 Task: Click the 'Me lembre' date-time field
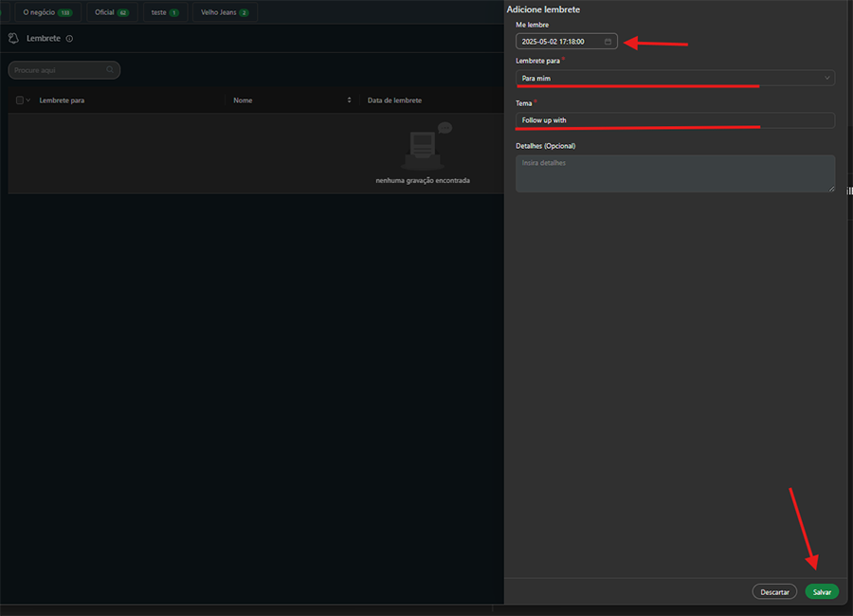559,42
